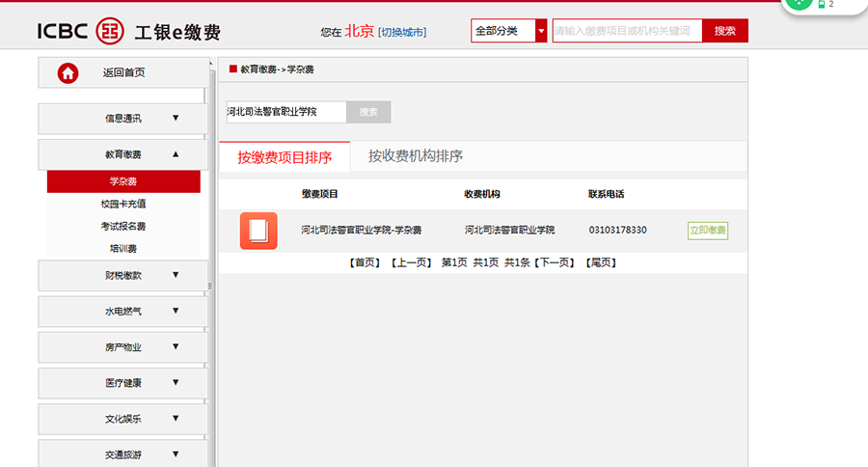Click 返回首页 text in sidebar
This screenshot has width=868, height=467.
pos(124,72)
